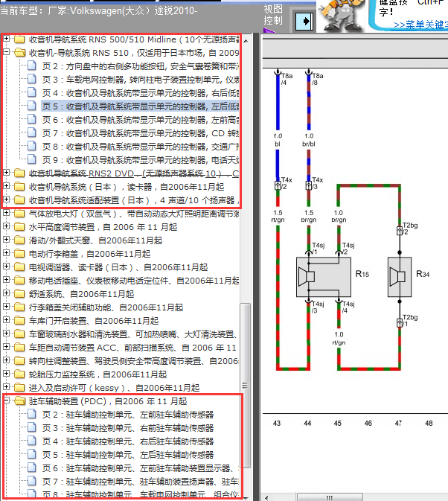The image size is (448, 501).
Task: Click page icon of PDC 页 2 左前驻车辅助传感器
Action: 31,414
